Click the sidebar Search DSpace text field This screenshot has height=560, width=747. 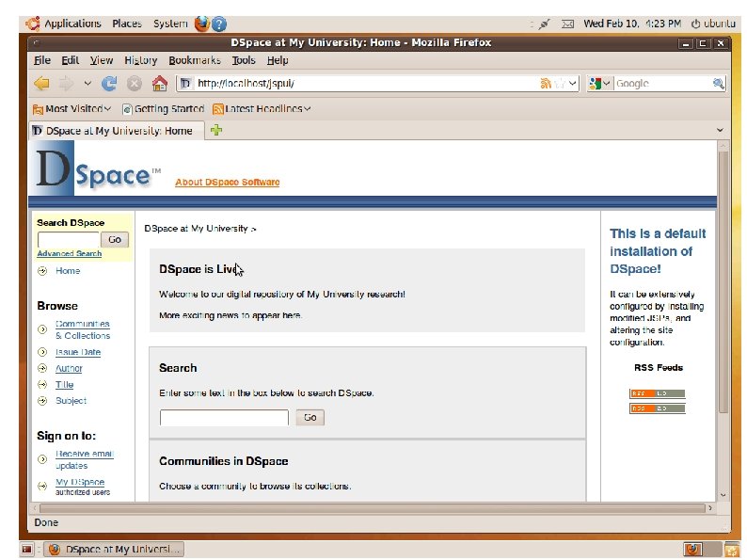pyautogui.click(x=68, y=240)
